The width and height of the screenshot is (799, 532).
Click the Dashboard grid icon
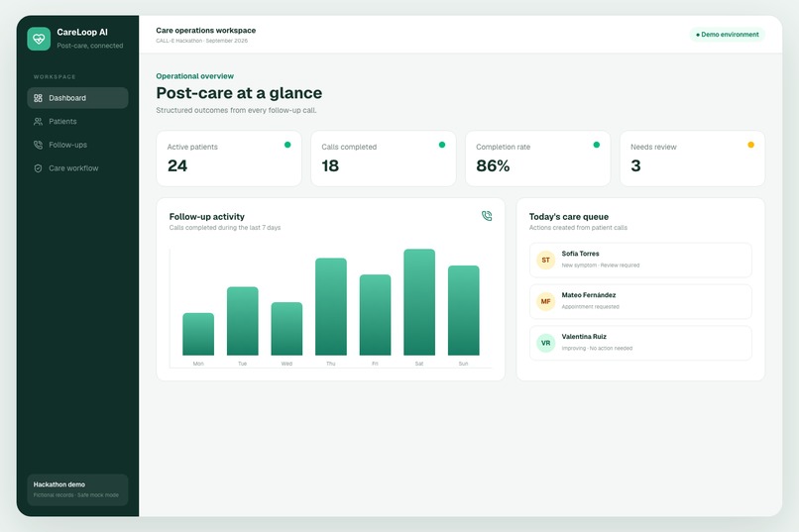[39, 98]
